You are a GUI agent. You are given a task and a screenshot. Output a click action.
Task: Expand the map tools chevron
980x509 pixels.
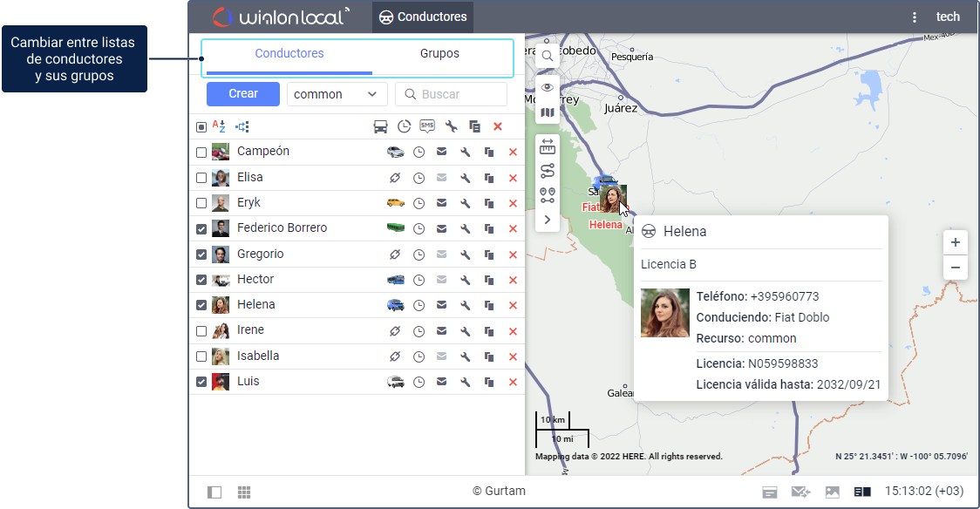coord(548,220)
